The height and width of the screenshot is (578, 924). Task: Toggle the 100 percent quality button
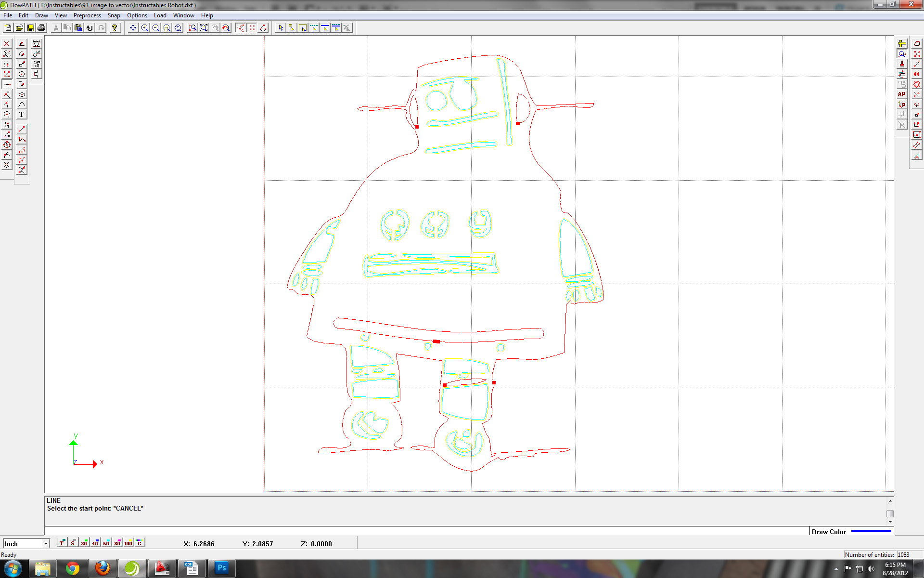coord(128,543)
